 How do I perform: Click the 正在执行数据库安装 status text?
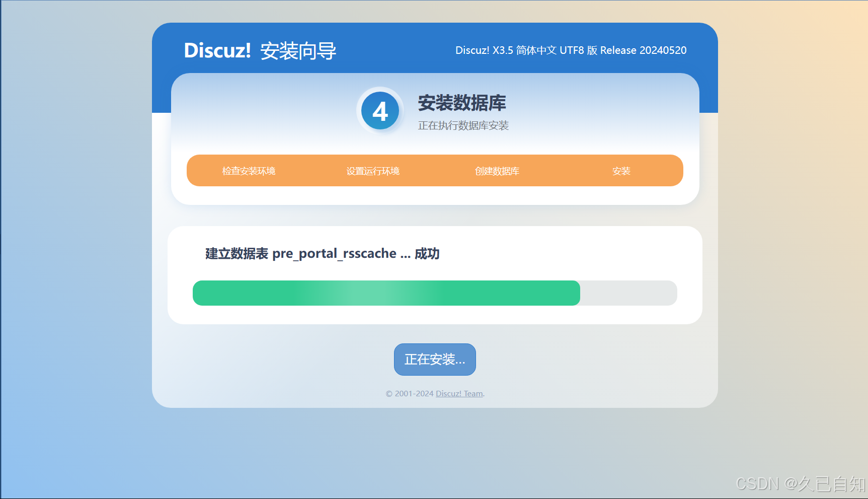pyautogui.click(x=463, y=126)
